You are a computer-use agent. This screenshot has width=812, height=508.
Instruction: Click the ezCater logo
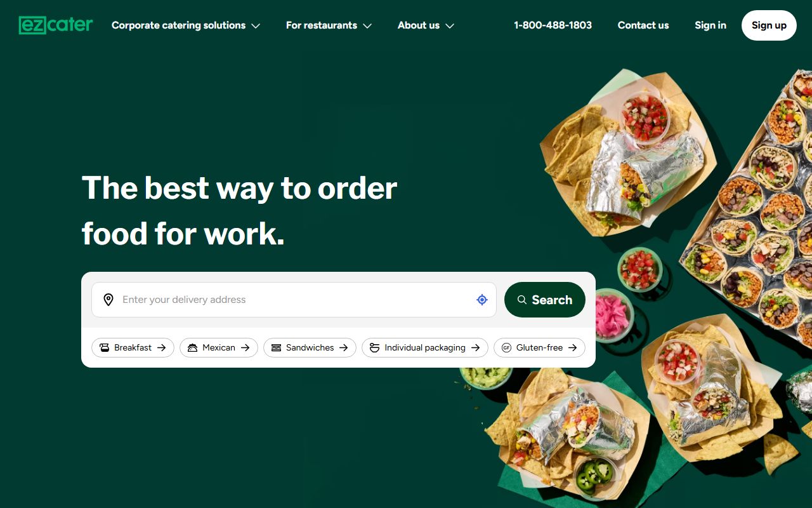point(56,25)
